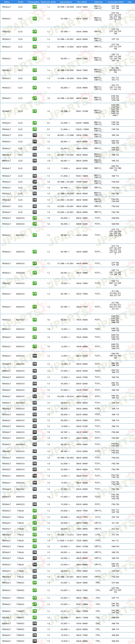Image resolution: width=135 pixels, height=644 pixels.
Task: Click the ON diesel icon in Clio 74kW / 100KM row
Action: point(35,176)
